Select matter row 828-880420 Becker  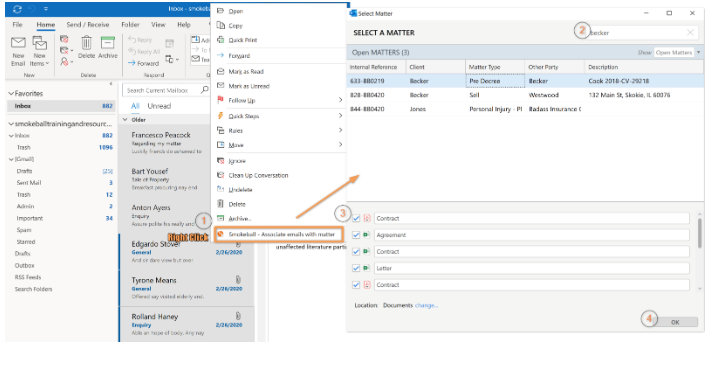[525, 95]
